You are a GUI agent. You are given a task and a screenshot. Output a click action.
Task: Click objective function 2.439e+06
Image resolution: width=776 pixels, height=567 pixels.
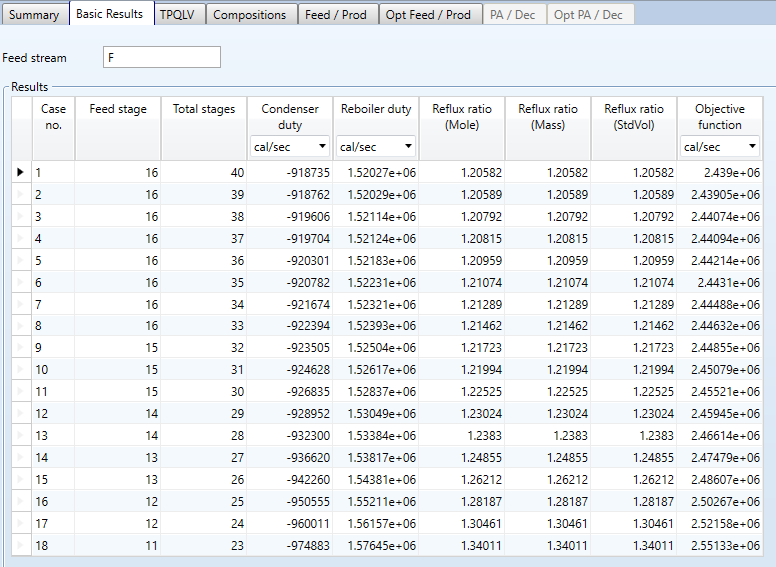[x=720, y=173]
